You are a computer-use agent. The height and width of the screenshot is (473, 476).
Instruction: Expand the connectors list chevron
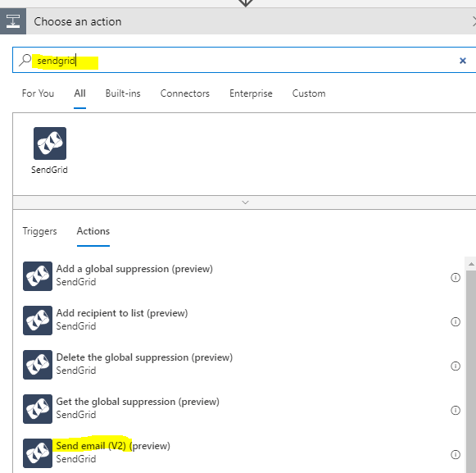(245, 202)
